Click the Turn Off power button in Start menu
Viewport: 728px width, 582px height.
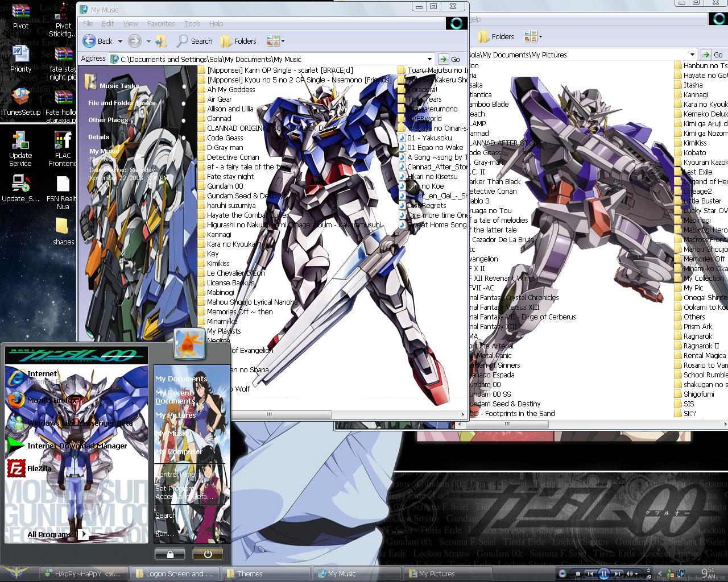tap(208, 554)
